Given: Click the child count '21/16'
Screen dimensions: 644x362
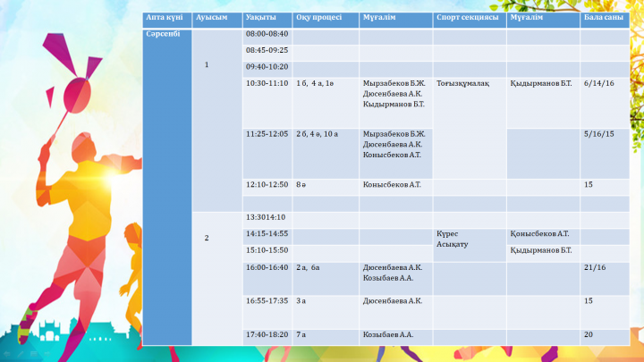Looking at the screenshot, I should pyautogui.click(x=595, y=267).
